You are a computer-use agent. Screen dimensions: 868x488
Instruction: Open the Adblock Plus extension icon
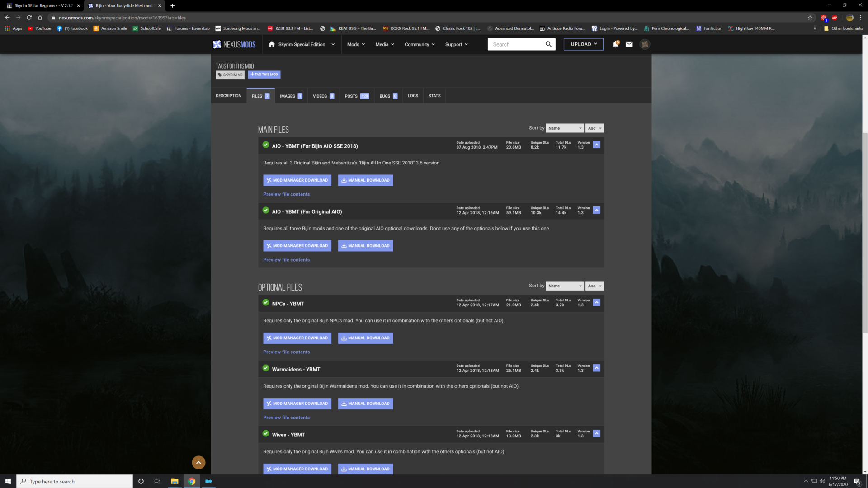click(835, 18)
